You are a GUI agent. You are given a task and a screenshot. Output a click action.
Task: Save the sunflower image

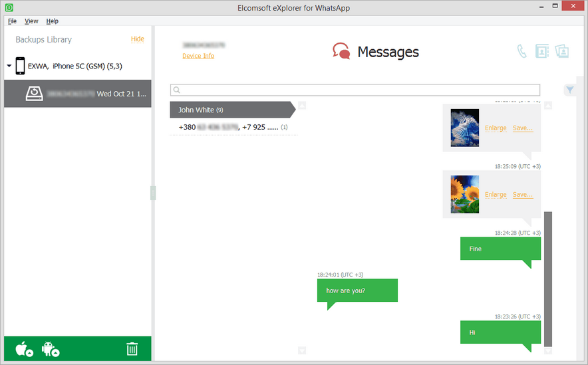click(x=523, y=195)
